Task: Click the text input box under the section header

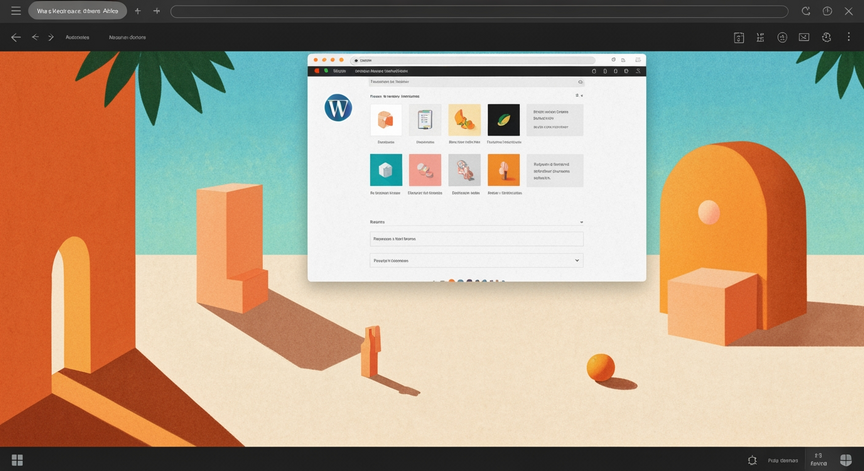Action: [477, 239]
